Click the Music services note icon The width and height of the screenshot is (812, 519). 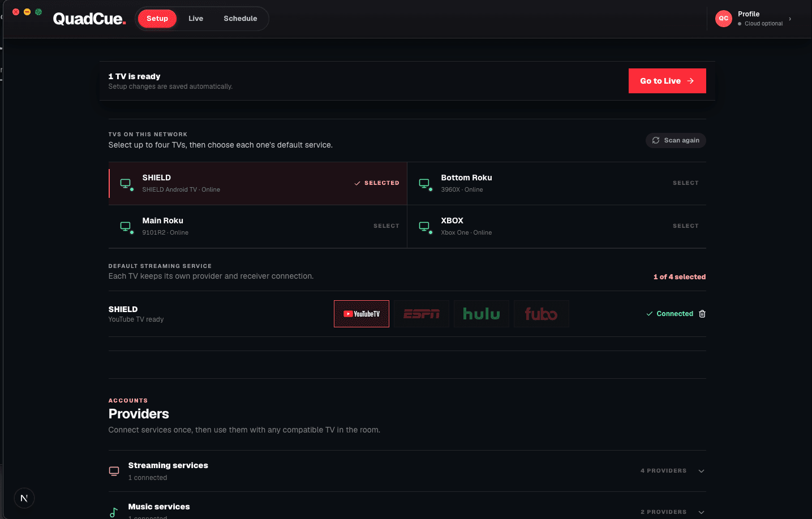[x=114, y=512]
